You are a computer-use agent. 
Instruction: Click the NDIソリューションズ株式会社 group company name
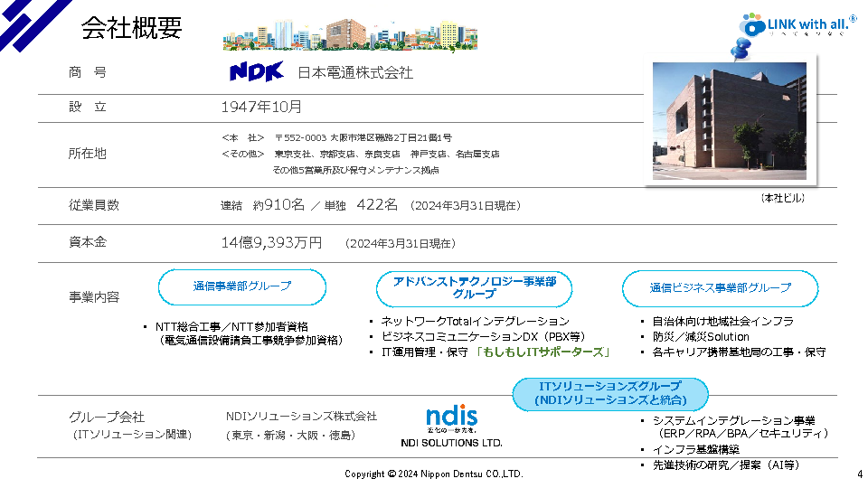point(301,417)
